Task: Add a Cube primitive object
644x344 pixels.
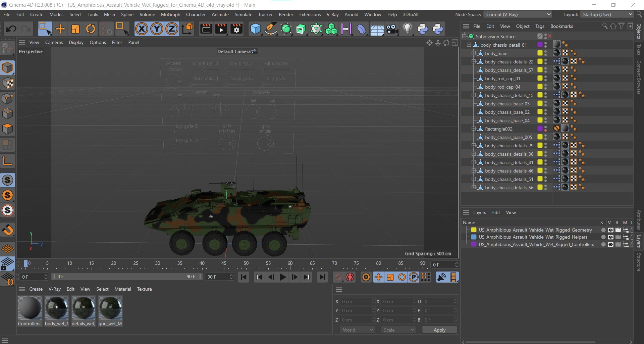Action: click(255, 29)
